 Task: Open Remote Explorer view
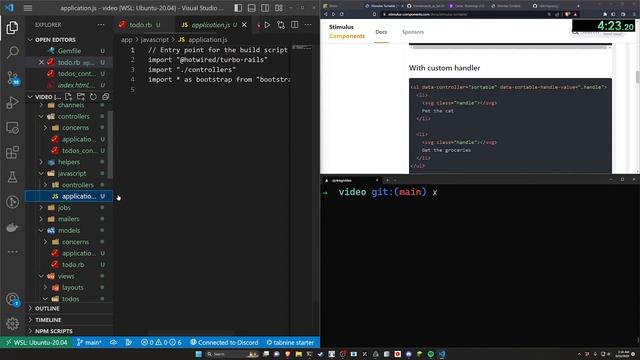coord(12,128)
